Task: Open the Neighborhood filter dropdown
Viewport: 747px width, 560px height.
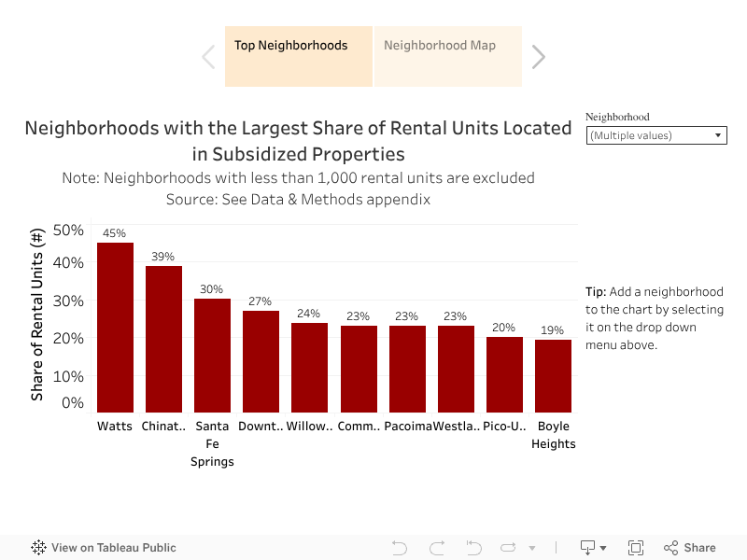Action: [656, 135]
